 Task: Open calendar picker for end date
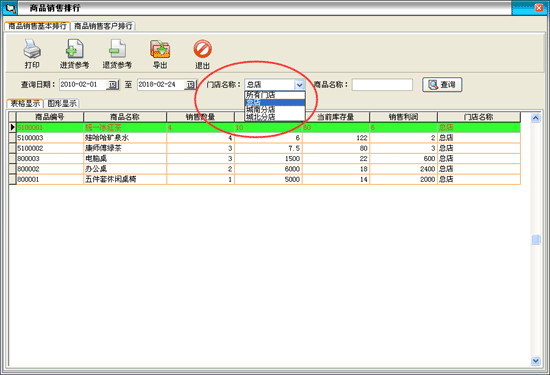(190, 85)
